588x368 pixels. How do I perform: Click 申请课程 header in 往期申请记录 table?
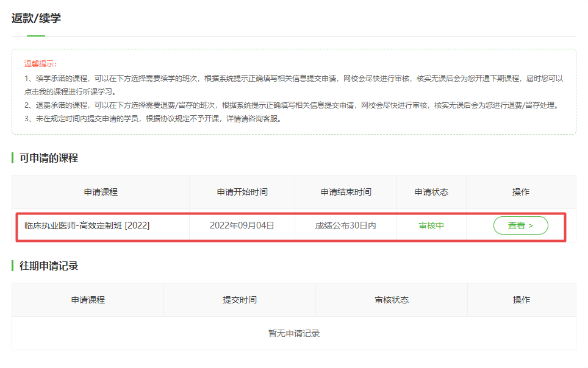click(x=88, y=300)
